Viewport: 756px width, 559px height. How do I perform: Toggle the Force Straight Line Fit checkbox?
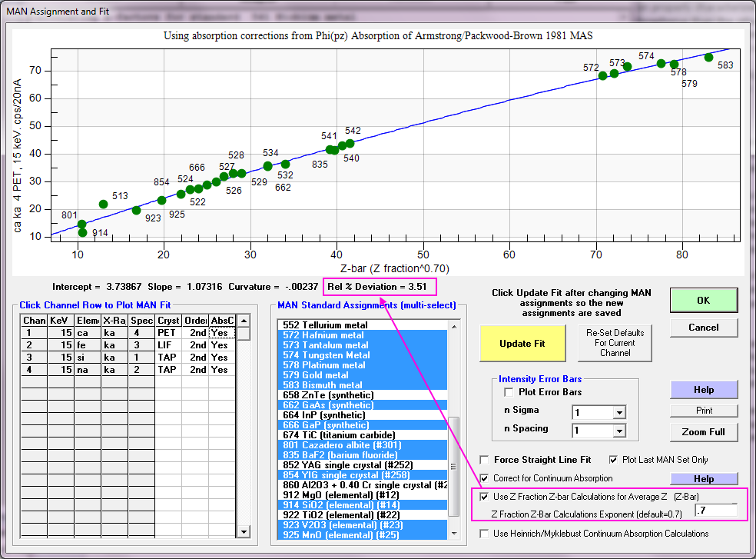(484, 460)
